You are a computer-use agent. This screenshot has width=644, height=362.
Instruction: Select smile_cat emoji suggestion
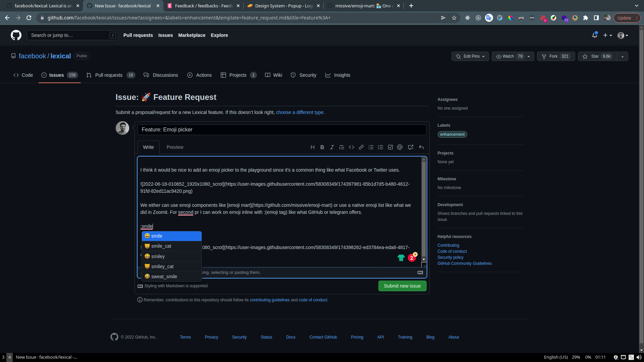(x=172, y=246)
